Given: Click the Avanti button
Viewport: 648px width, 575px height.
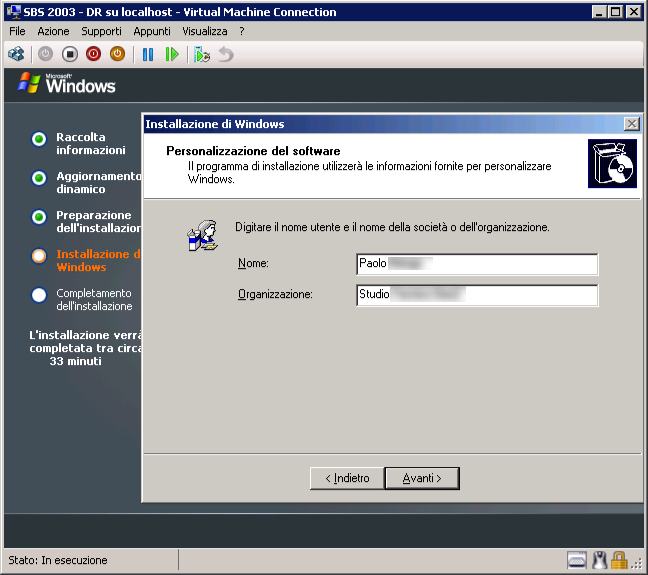Looking at the screenshot, I should tap(422, 478).
